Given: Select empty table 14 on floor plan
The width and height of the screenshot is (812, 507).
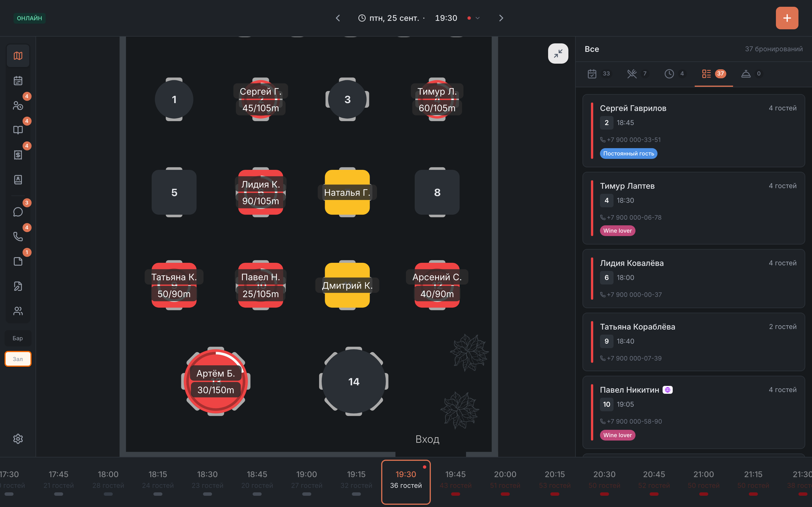Looking at the screenshot, I should [x=354, y=382].
